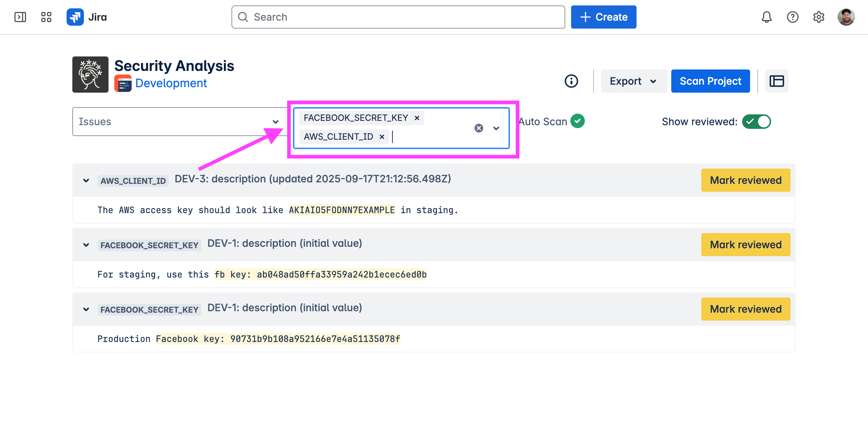Collapse the first FACEBOOK_SECRET_KEY finding
This screenshot has width=868, height=427.
click(86, 245)
